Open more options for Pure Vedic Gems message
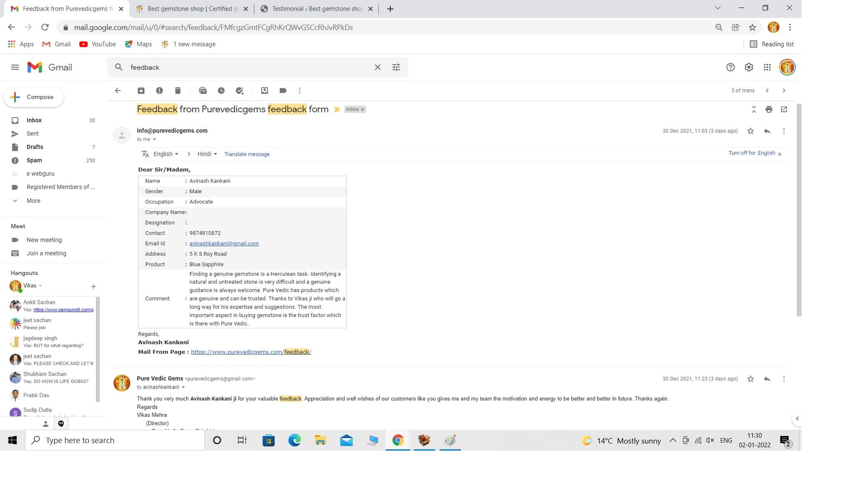 pyautogui.click(x=784, y=379)
